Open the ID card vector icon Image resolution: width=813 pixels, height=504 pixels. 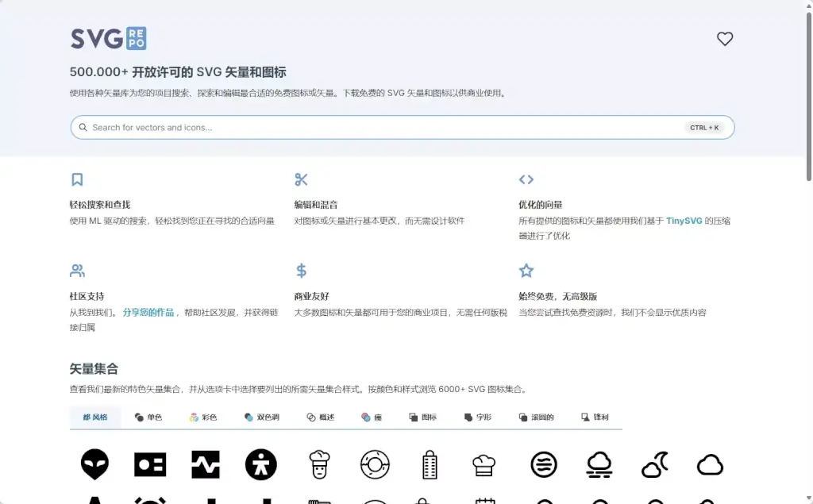pyautogui.click(x=150, y=464)
